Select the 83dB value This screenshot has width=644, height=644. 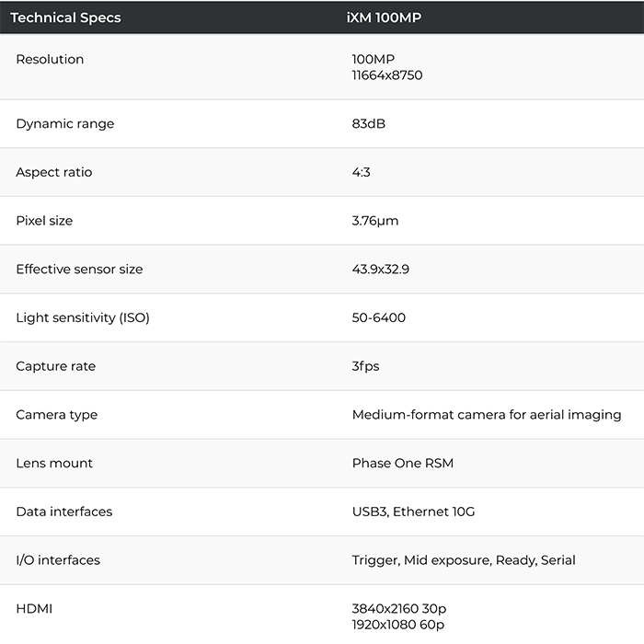click(x=368, y=123)
